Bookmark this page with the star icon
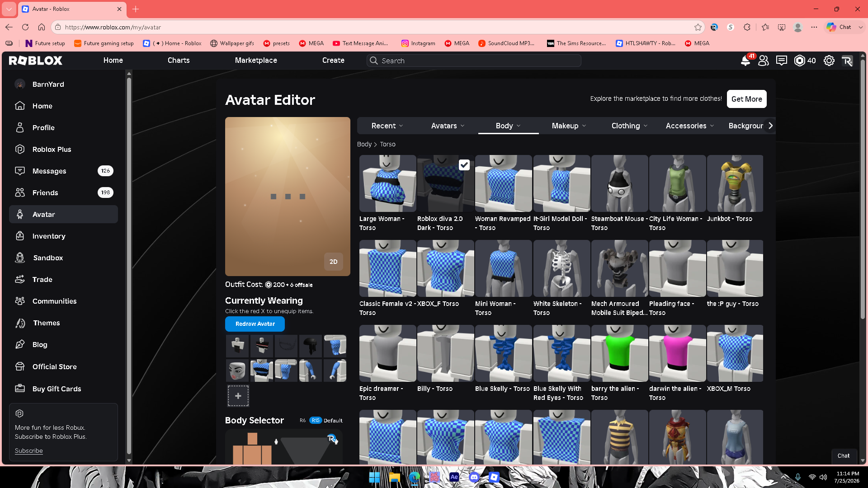The width and height of the screenshot is (868, 488). tap(698, 27)
